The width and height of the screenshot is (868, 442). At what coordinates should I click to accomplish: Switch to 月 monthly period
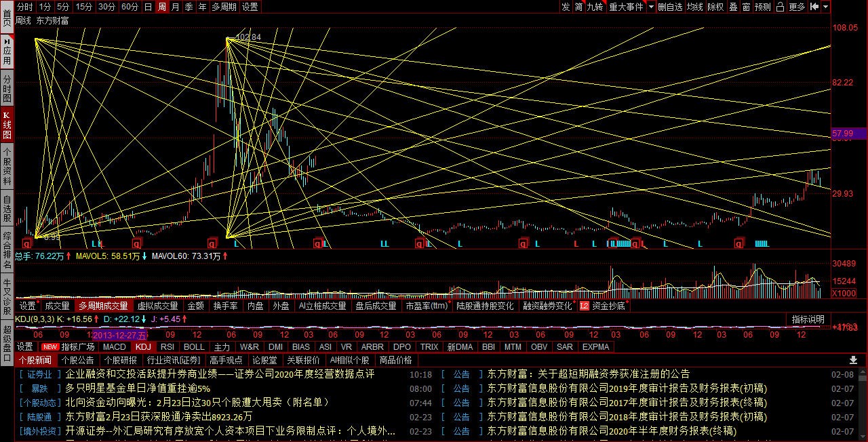pos(176,7)
